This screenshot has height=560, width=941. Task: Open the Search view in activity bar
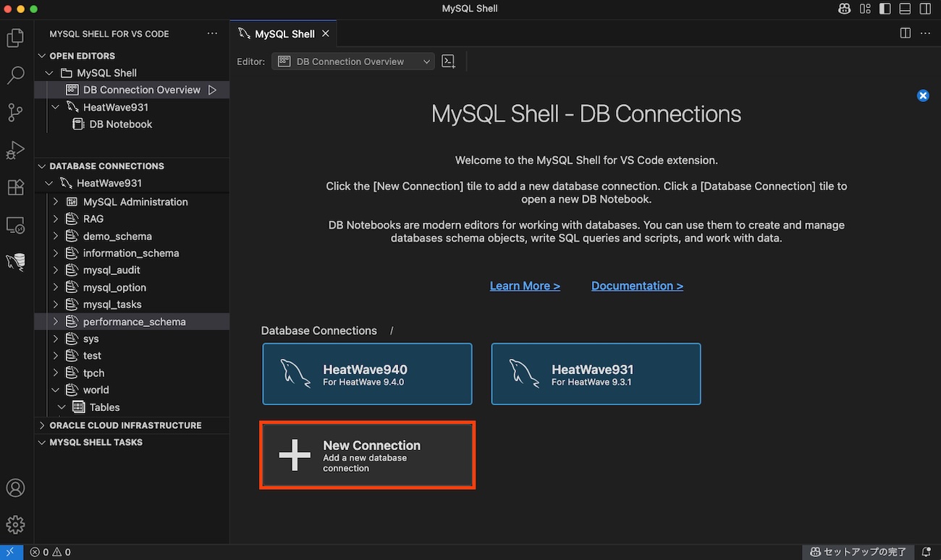click(15, 75)
